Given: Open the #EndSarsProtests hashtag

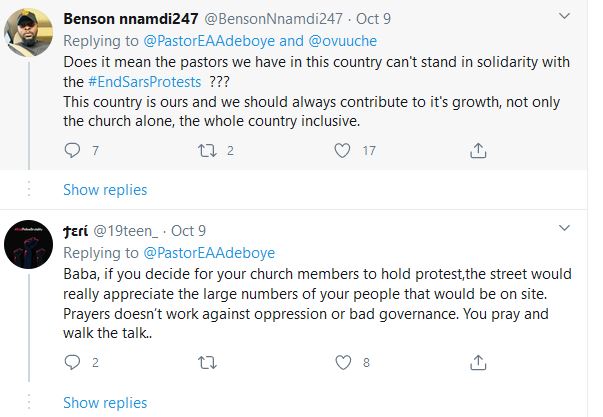Looking at the screenshot, I should (150, 82).
